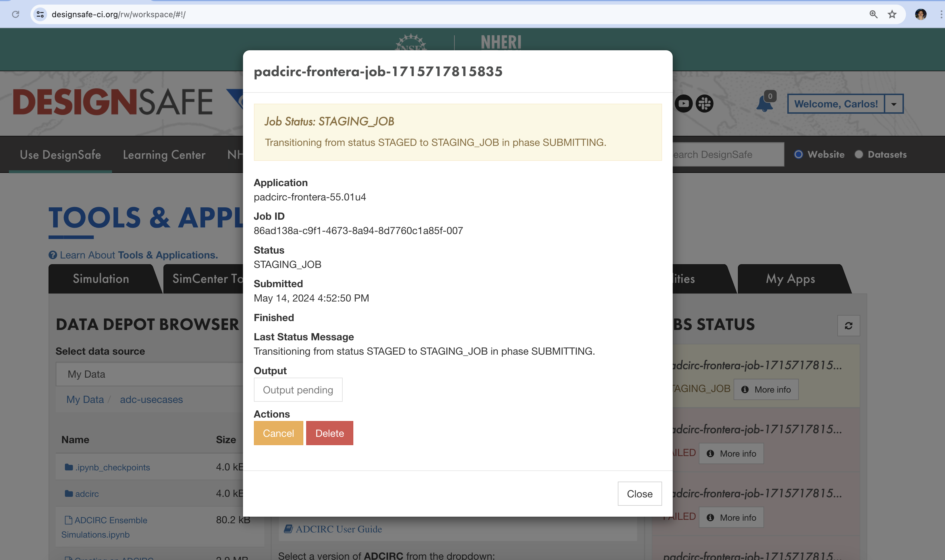
Task: Click submitted date May 14, 2024 4:52:50 PM
Action: pyautogui.click(x=311, y=298)
